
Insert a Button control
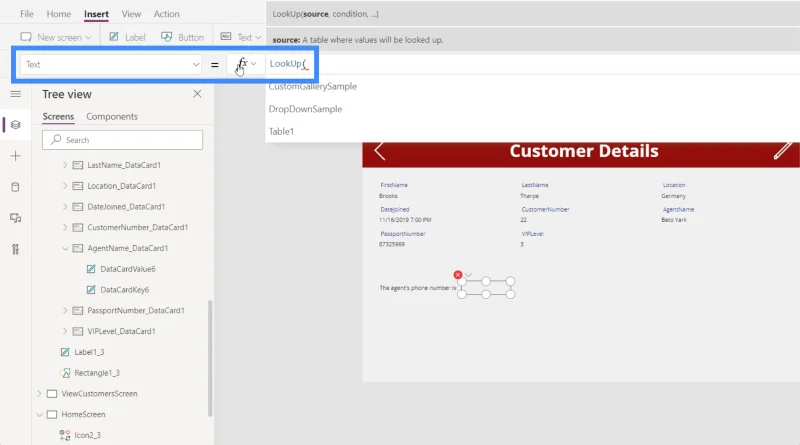[182, 37]
